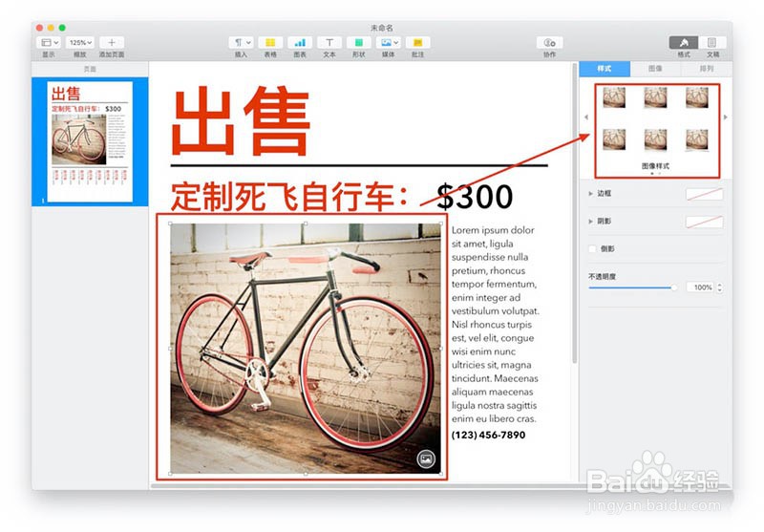Enable the 倒影 reflection checkbox
The image size is (764, 532).
592,249
